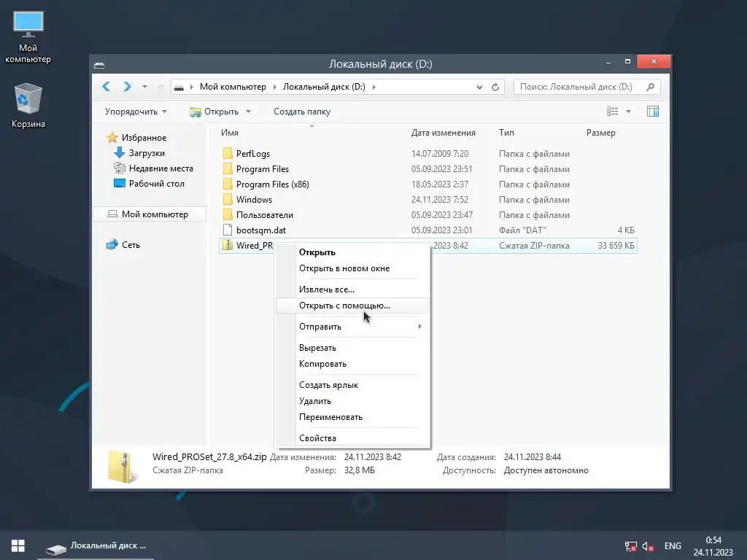Choose Копировать in the context menu
The height and width of the screenshot is (560, 747).
pyautogui.click(x=352, y=364)
